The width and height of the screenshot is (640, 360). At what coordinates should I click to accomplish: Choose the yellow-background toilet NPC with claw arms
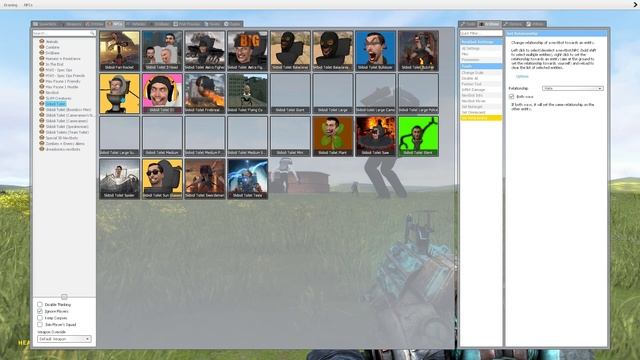pos(119,93)
